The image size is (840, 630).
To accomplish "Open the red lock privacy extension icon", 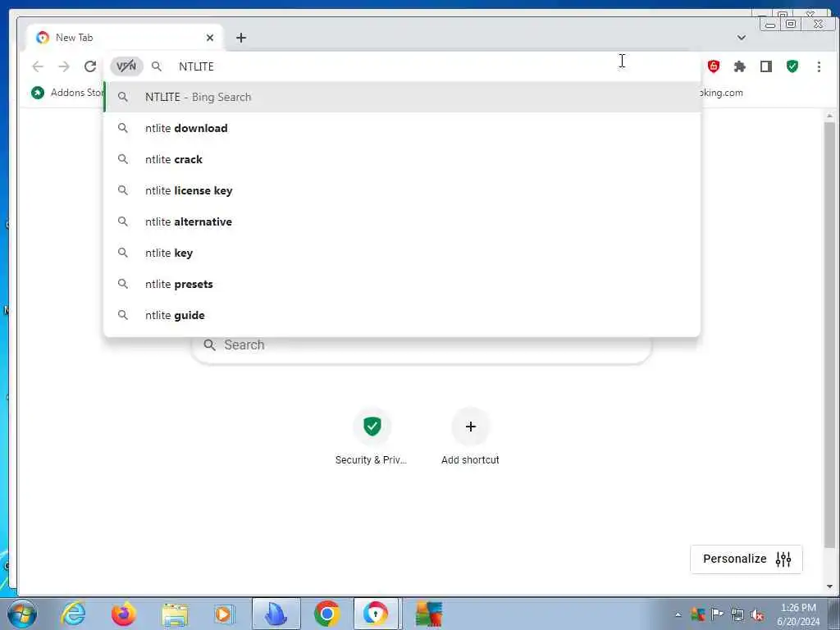I will coord(714,66).
